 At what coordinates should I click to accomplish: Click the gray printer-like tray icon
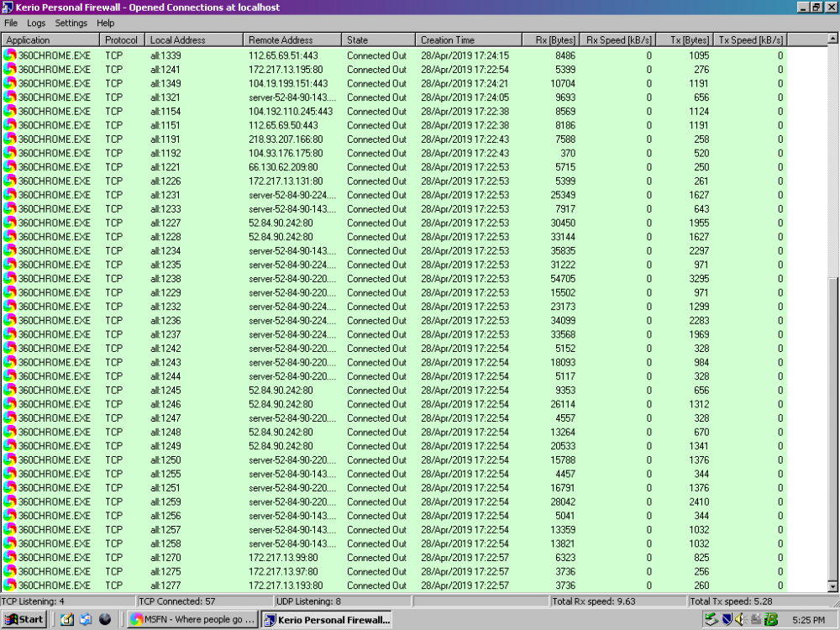click(756, 620)
